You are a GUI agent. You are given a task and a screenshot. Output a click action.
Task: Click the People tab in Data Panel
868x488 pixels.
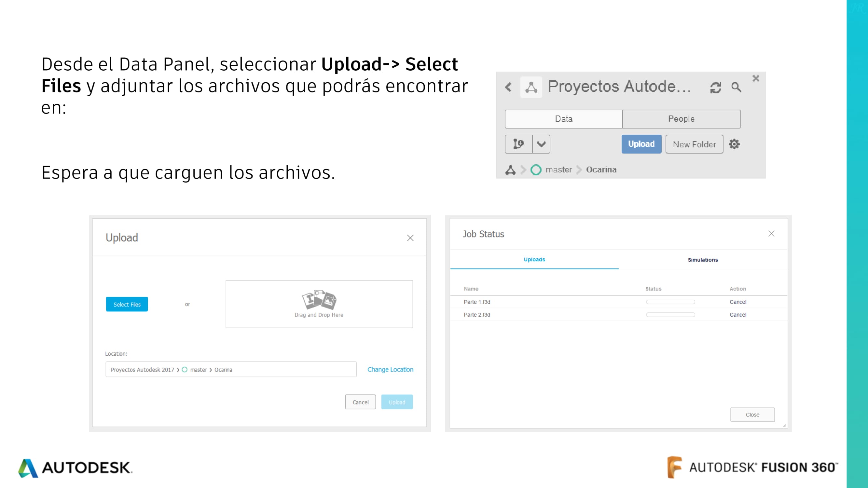682,118
